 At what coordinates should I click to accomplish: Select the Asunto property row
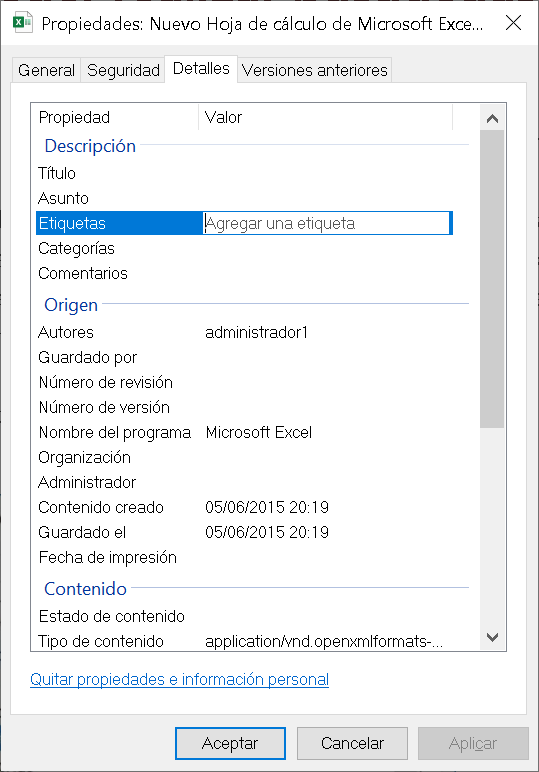pyautogui.click(x=245, y=198)
